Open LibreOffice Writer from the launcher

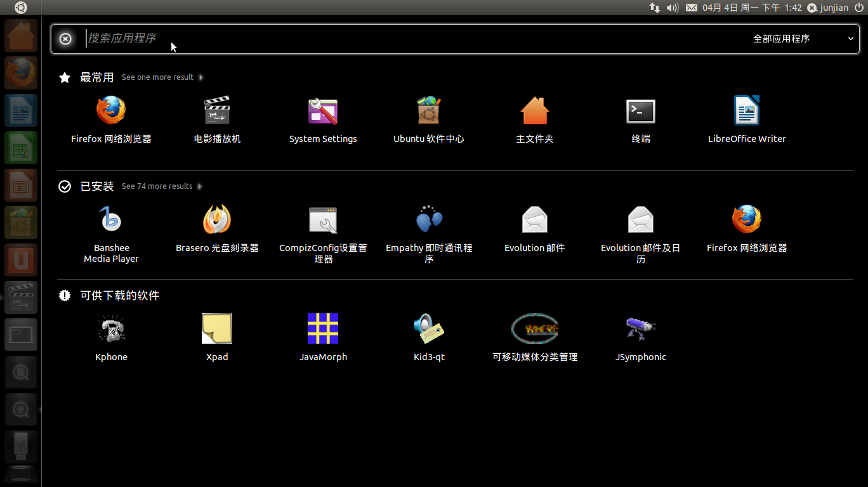coord(21,110)
